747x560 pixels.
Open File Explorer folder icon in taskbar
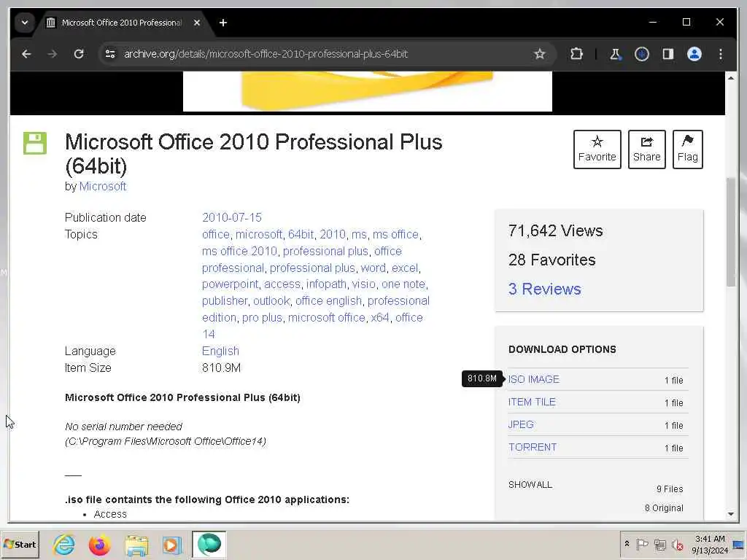(136, 545)
